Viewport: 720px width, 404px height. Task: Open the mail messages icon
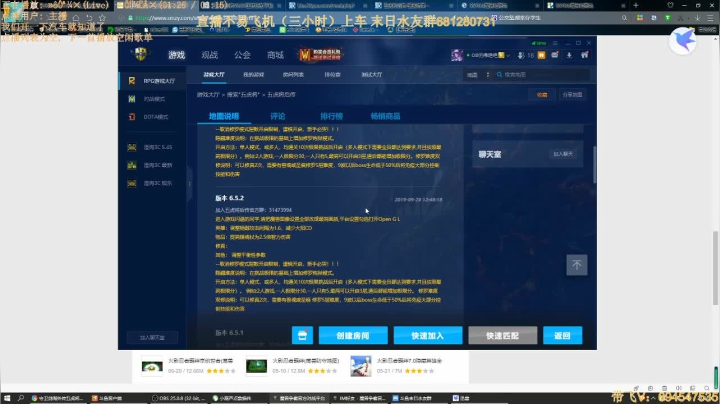[555, 55]
